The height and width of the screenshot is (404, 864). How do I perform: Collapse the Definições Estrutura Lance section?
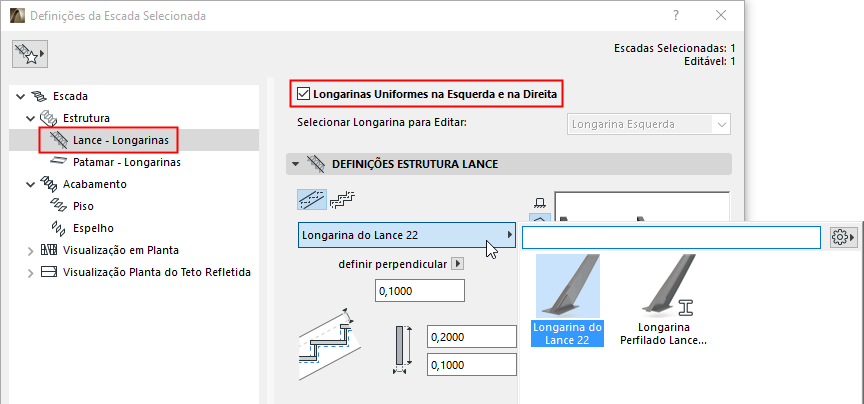pos(294,164)
